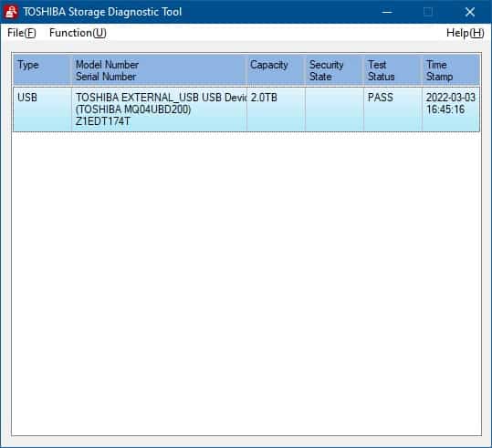The width and height of the screenshot is (492, 448).
Task: Click the Model Number Serial Number header
Action: tap(159, 70)
